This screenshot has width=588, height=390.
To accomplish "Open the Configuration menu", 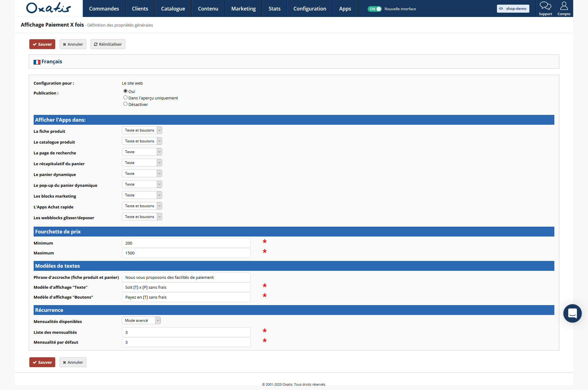I will [x=310, y=9].
